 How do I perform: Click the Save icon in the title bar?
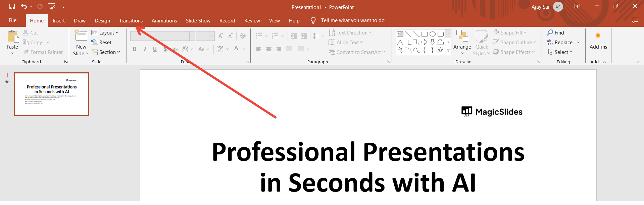pyautogui.click(x=12, y=6)
